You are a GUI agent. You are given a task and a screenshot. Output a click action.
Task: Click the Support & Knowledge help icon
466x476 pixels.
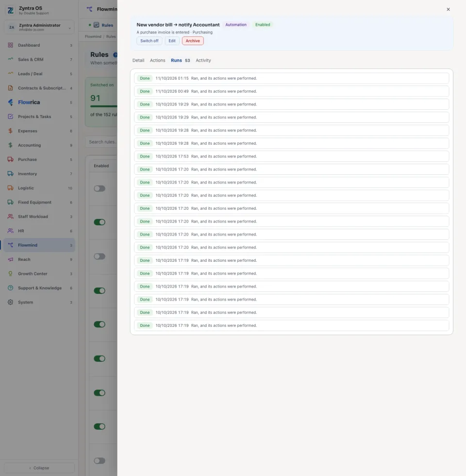tap(10, 288)
